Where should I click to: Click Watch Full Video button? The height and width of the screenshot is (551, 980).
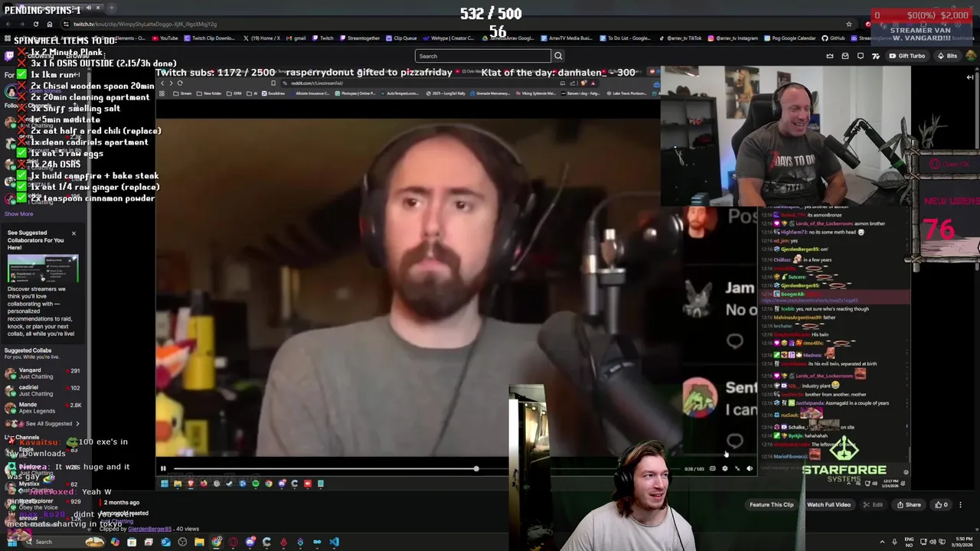click(828, 505)
